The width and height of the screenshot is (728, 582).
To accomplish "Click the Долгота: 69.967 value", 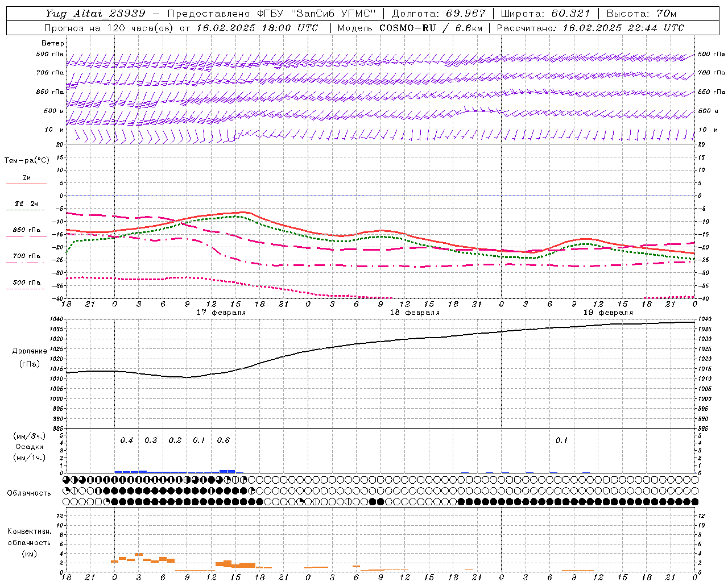I will pyautogui.click(x=439, y=14).
